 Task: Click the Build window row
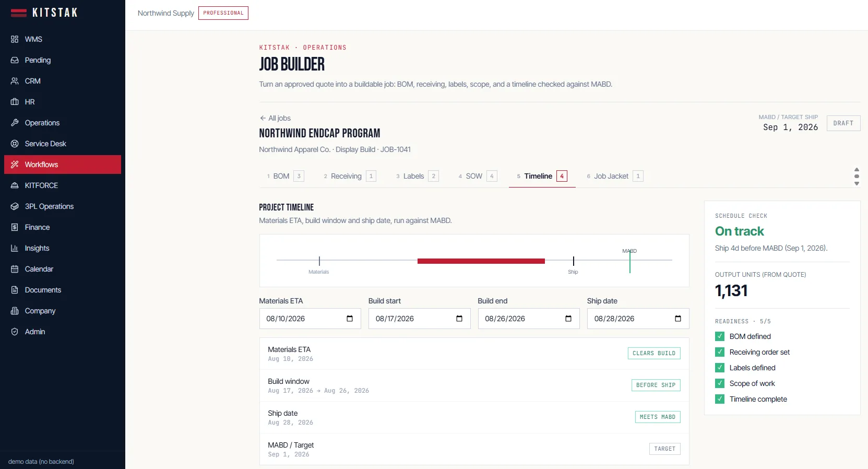pos(474,385)
